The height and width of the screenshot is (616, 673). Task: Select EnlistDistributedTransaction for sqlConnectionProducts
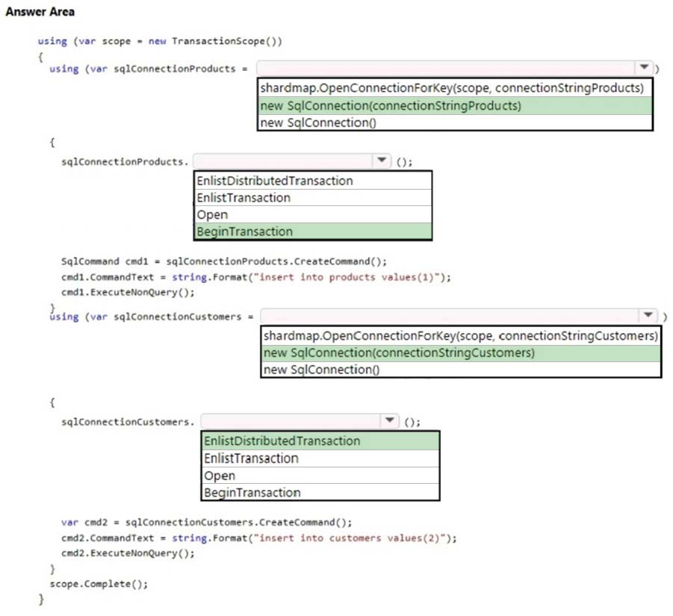pos(312,181)
